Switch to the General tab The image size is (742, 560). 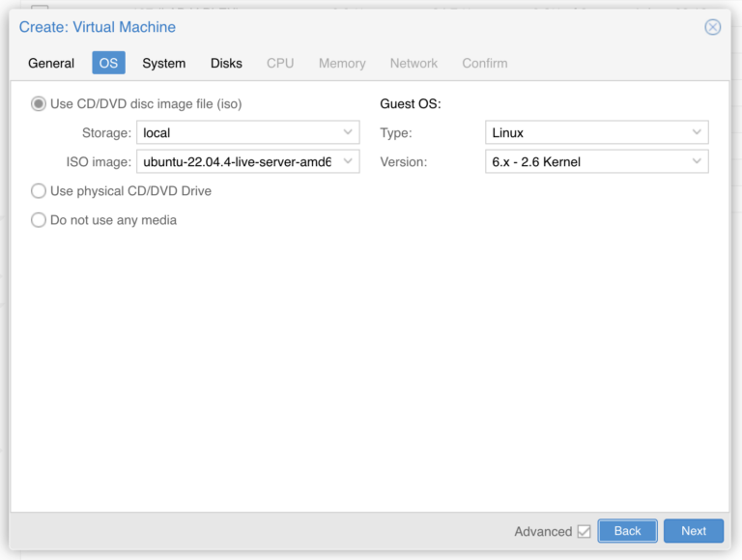[51, 63]
